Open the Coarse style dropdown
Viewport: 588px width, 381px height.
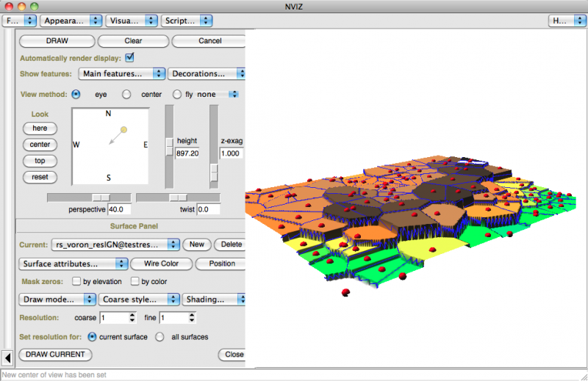tap(140, 299)
